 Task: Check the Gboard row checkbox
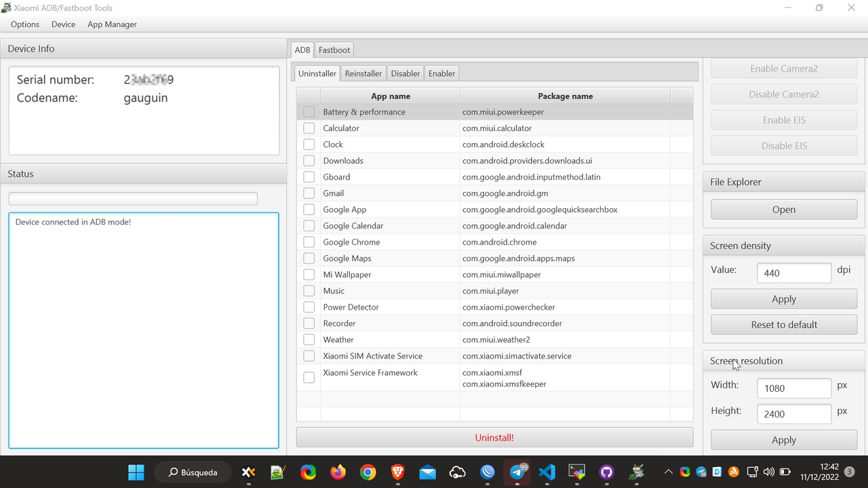tap(309, 177)
